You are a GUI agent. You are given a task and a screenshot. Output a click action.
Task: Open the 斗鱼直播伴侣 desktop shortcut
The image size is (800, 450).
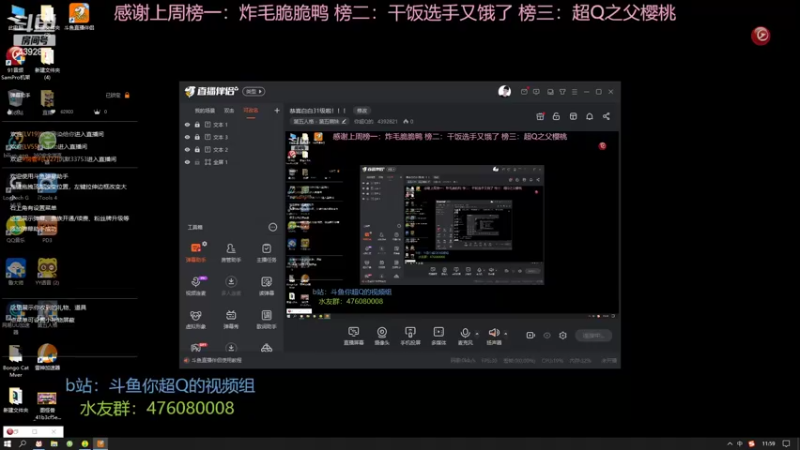click(x=79, y=17)
